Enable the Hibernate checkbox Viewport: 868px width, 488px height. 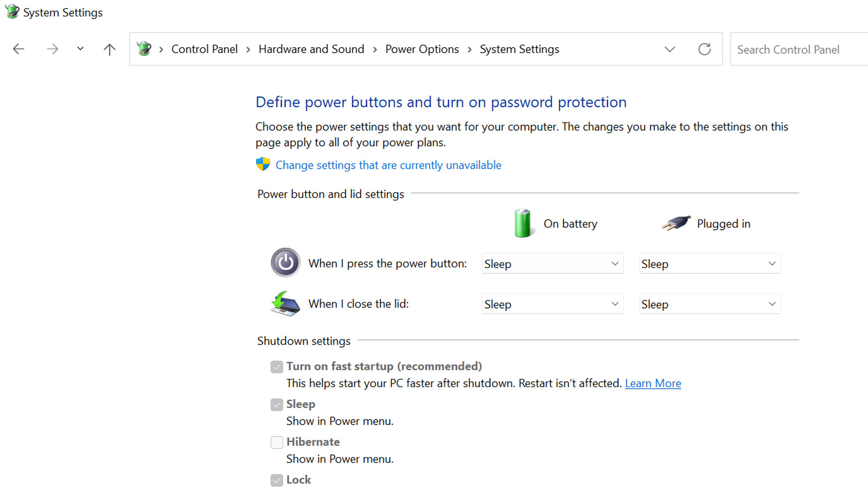(277, 442)
